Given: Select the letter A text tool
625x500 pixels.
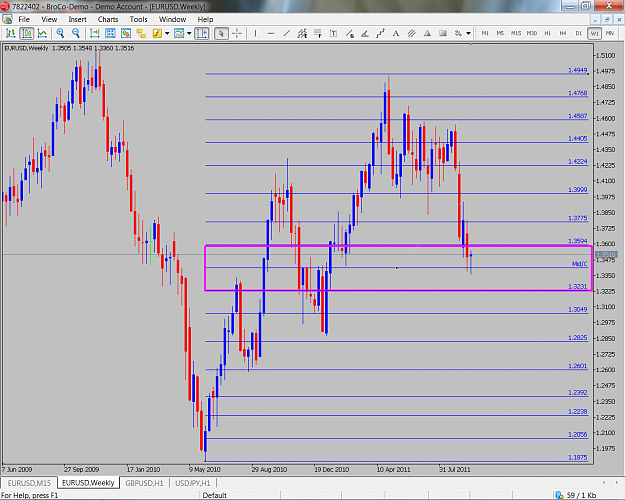Looking at the screenshot, I should click(396, 33).
